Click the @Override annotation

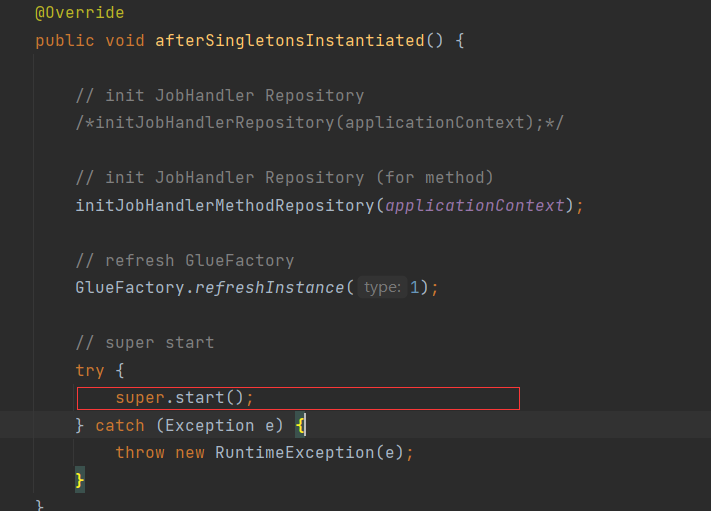point(80,15)
